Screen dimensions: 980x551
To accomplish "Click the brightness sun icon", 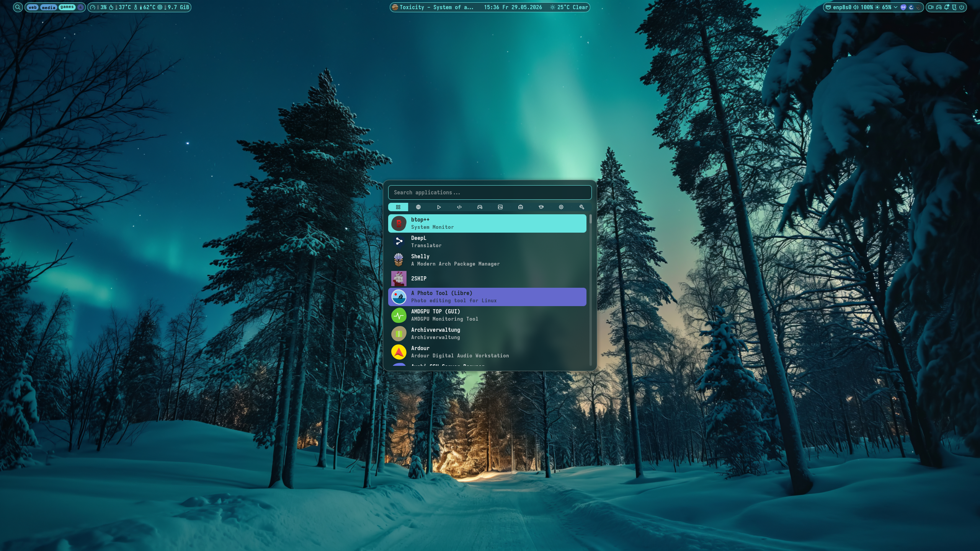I will coord(877,7).
